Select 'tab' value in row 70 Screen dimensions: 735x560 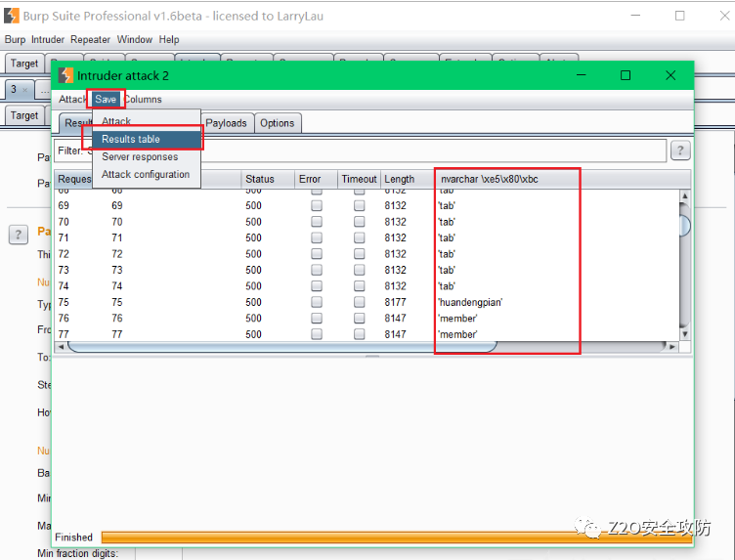point(447,222)
